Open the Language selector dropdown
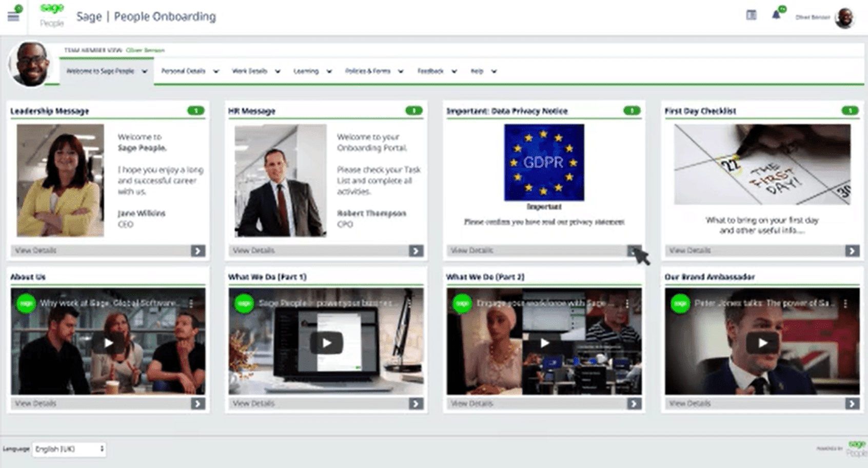868x468 pixels. click(x=69, y=449)
